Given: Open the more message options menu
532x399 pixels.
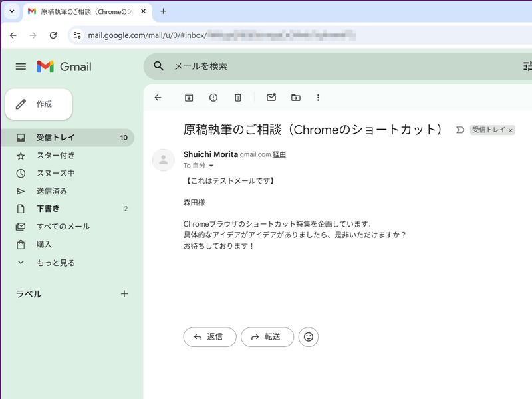Looking at the screenshot, I should pos(319,97).
